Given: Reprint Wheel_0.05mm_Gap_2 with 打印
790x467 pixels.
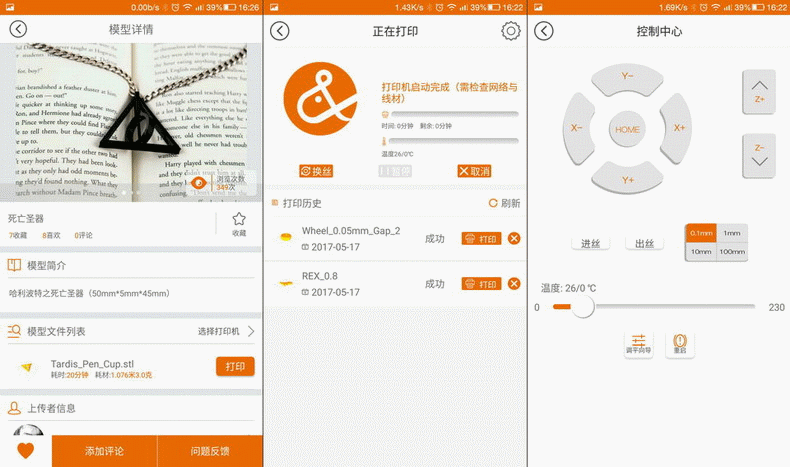Looking at the screenshot, I should point(481,239).
